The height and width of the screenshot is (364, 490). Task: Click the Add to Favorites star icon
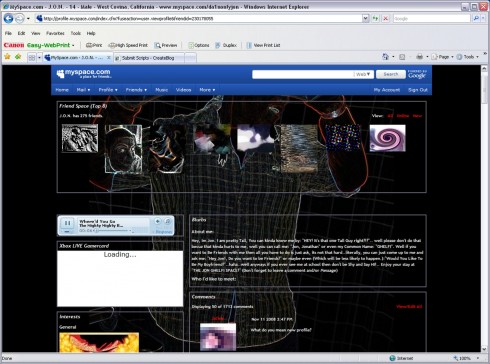(x=7, y=57)
